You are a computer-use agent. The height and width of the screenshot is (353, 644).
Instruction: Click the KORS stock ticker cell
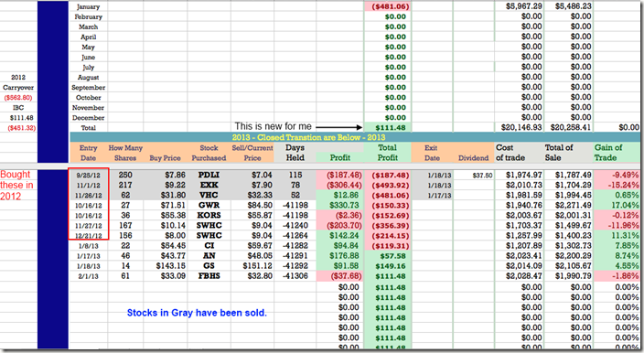pyautogui.click(x=209, y=215)
